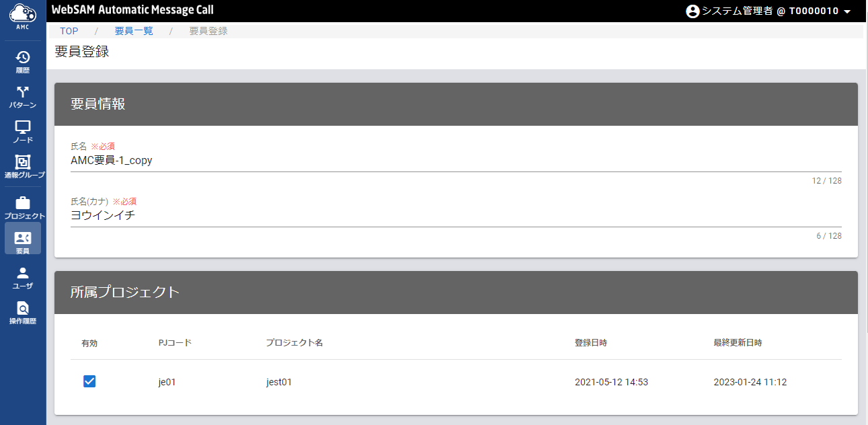Sort by PJコード column header

point(175,343)
